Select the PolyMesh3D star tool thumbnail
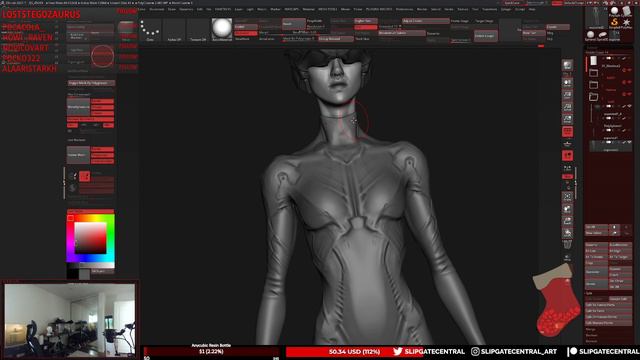This screenshot has width=640, height=360. click(x=626, y=22)
